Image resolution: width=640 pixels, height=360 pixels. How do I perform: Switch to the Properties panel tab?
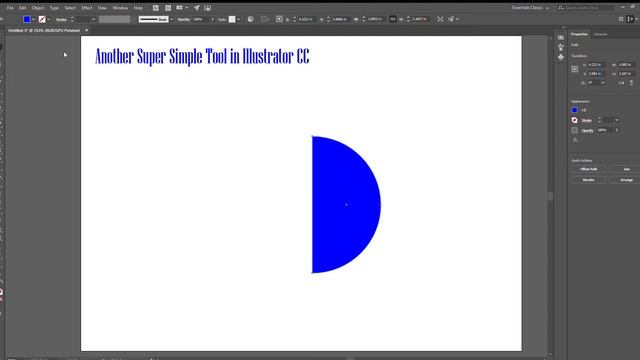click(x=579, y=34)
